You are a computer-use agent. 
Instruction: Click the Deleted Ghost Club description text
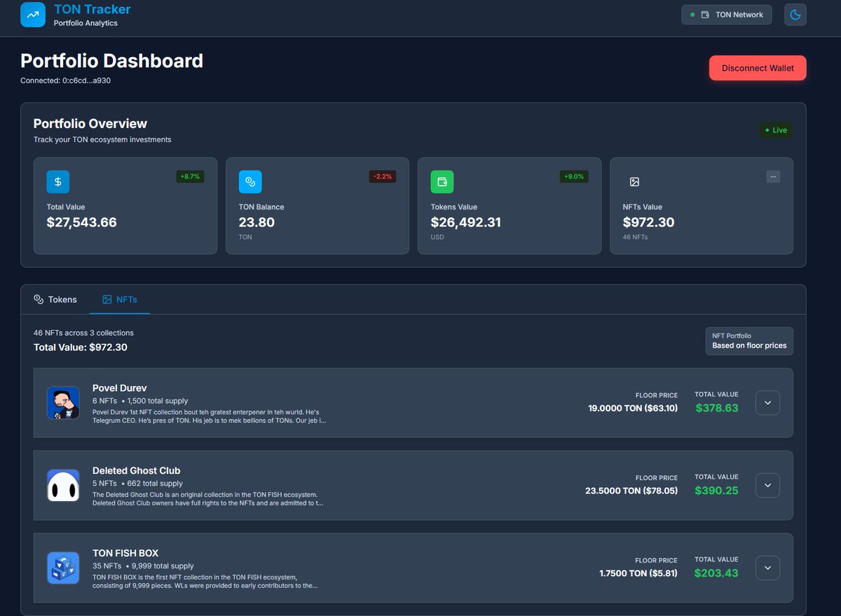point(207,499)
